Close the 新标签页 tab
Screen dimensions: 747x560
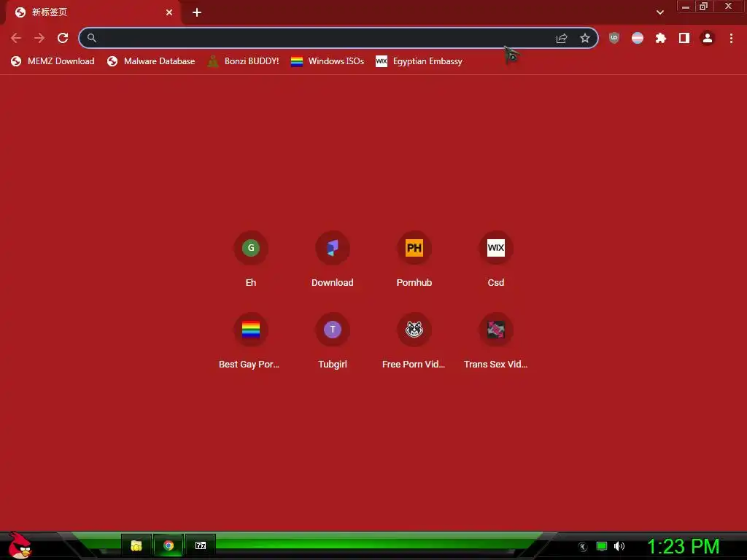[x=169, y=12]
